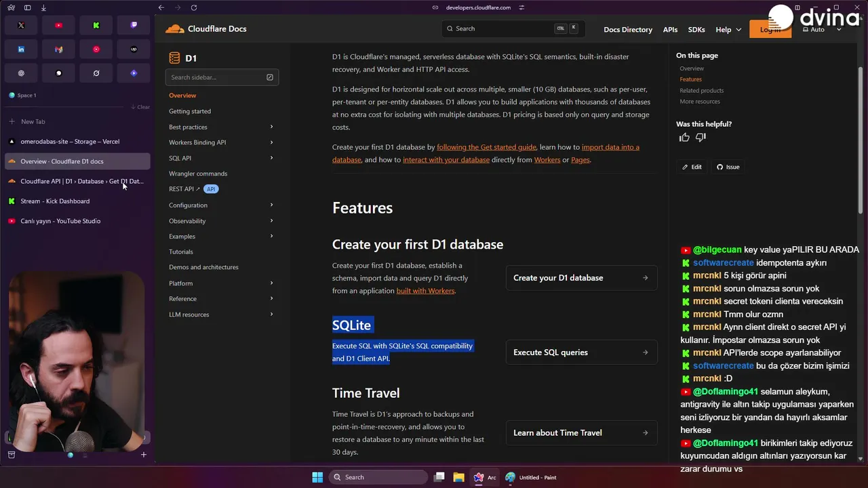This screenshot has height=488, width=868.
Task: Open Getting started in sidebar
Action: click(190, 111)
